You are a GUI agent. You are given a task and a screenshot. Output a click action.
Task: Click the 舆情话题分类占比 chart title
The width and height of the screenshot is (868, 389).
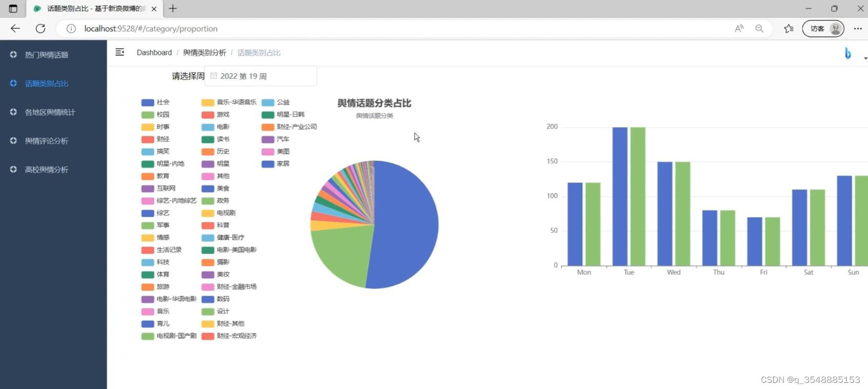tap(374, 103)
